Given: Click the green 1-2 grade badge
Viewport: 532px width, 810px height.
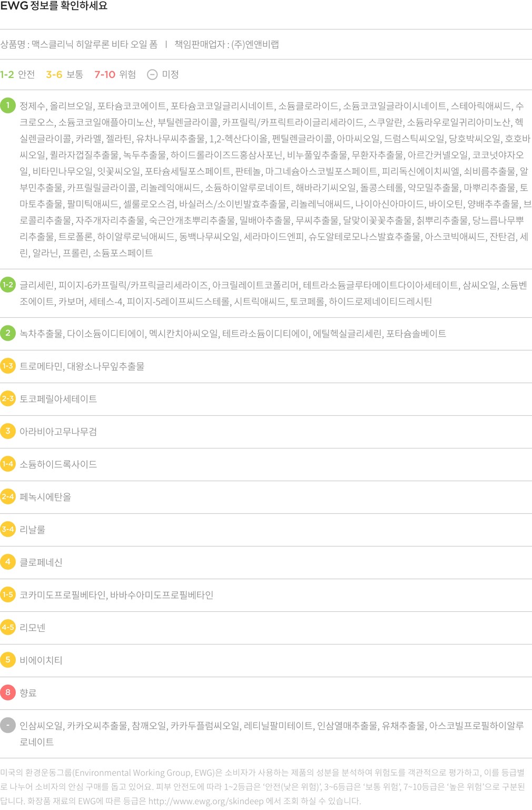Looking at the screenshot, I should pos(8,285).
